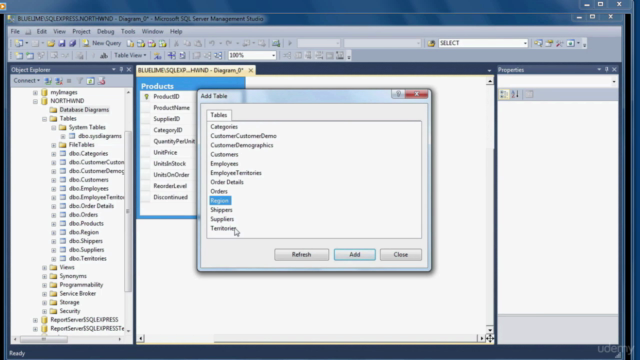Save the diagram with the Save icon
Image resolution: width=640 pixels, height=360 pixels.
62,43
